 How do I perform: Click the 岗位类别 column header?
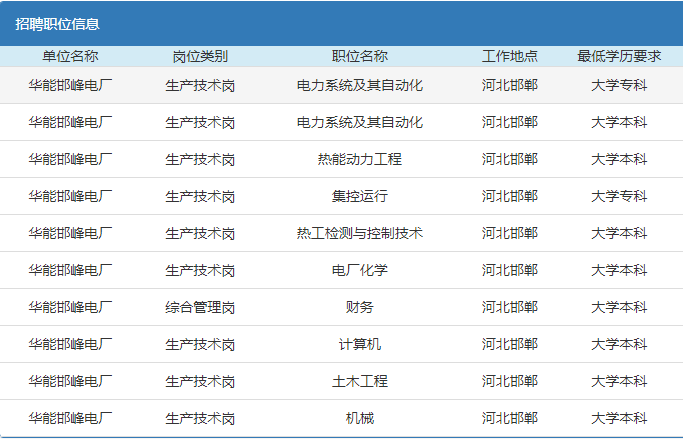[200, 57]
